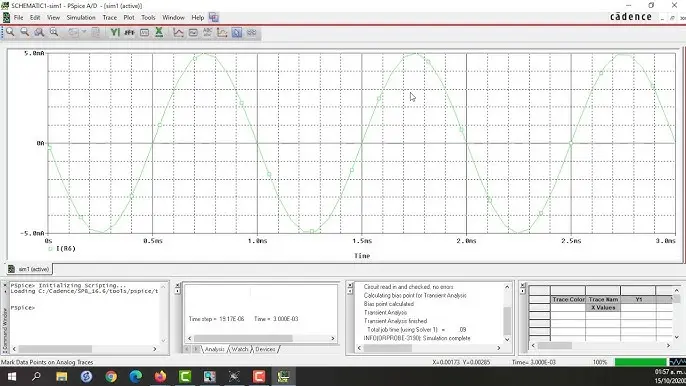Open File Explorer from the taskbar
Viewport: 686px width, 386px height.
(x=61, y=376)
